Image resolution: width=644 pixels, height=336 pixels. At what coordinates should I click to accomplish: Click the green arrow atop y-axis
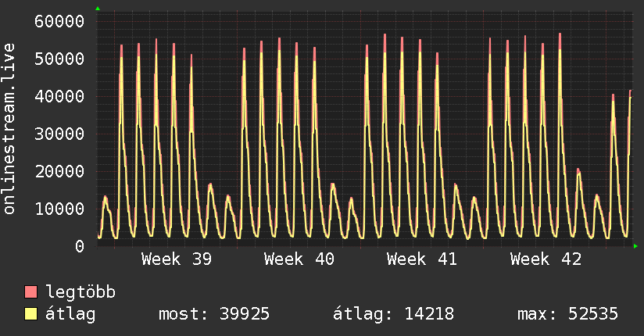tap(98, 9)
